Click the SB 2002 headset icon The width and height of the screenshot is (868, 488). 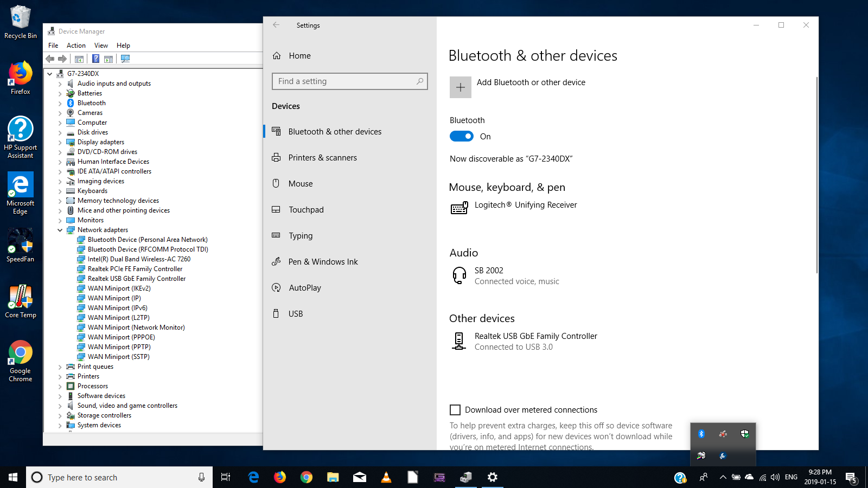(x=459, y=275)
